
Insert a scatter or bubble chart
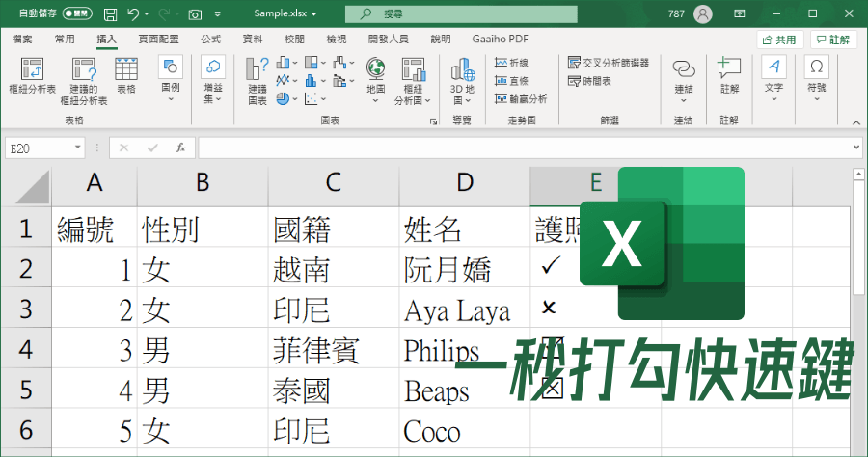[x=314, y=99]
